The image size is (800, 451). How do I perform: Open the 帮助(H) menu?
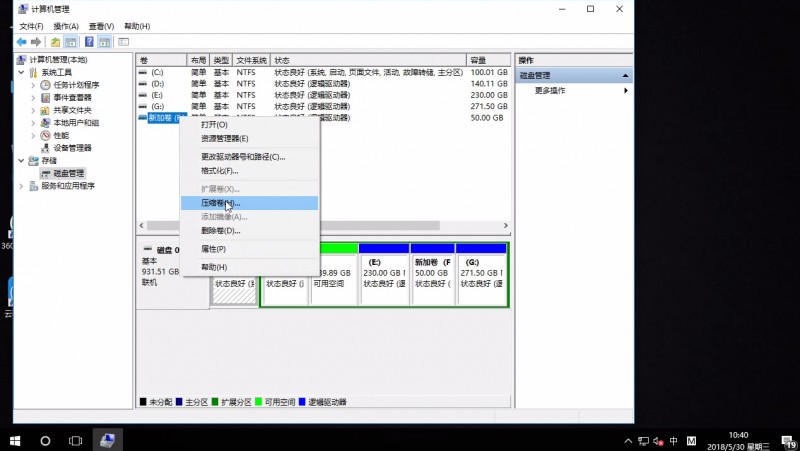pos(137,26)
